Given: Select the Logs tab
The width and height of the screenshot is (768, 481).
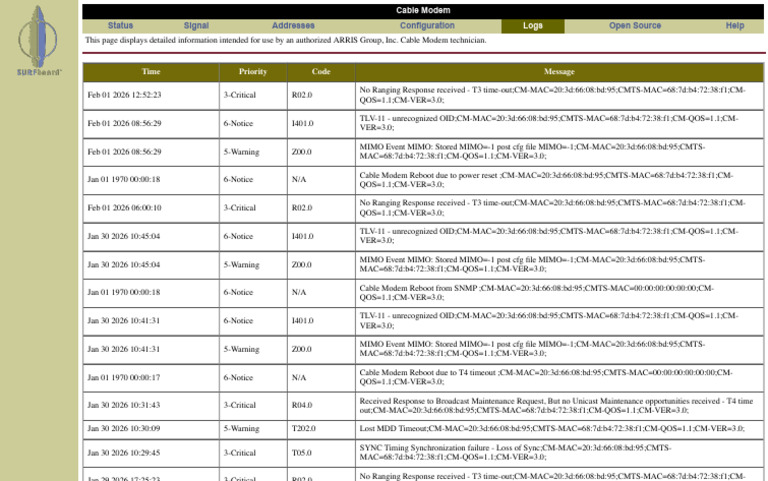Looking at the screenshot, I should 532,26.
